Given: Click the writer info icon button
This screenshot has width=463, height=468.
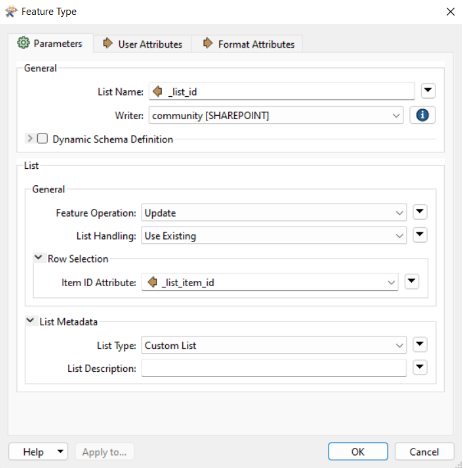Looking at the screenshot, I should point(422,115).
